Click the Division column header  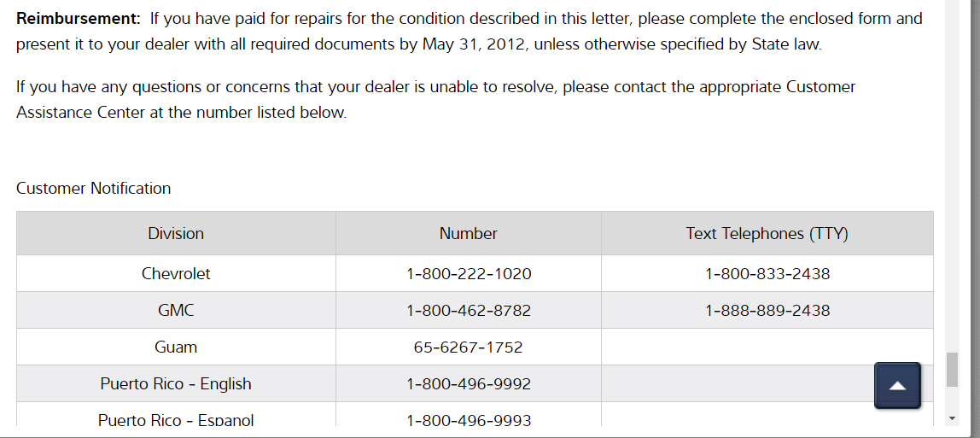click(x=176, y=233)
